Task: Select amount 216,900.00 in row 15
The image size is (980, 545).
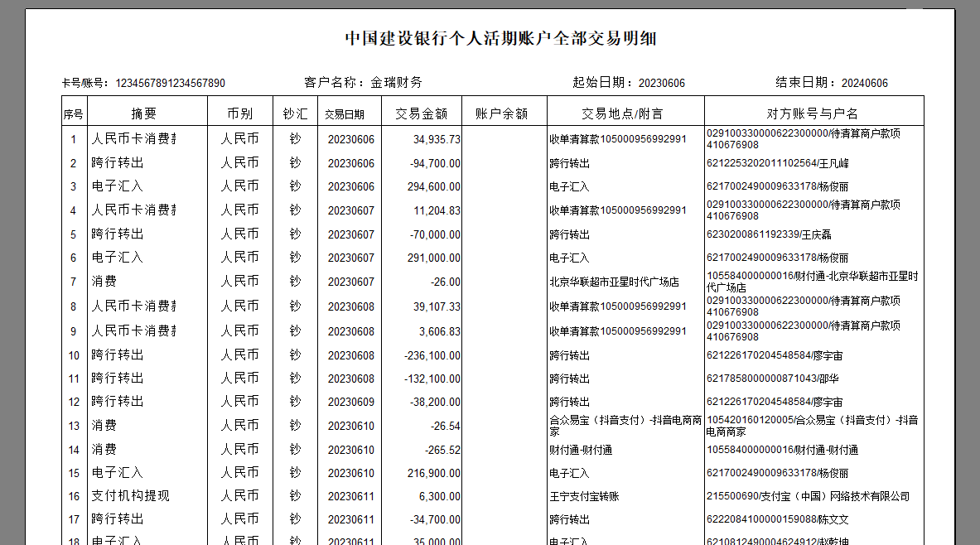Action: (x=434, y=473)
